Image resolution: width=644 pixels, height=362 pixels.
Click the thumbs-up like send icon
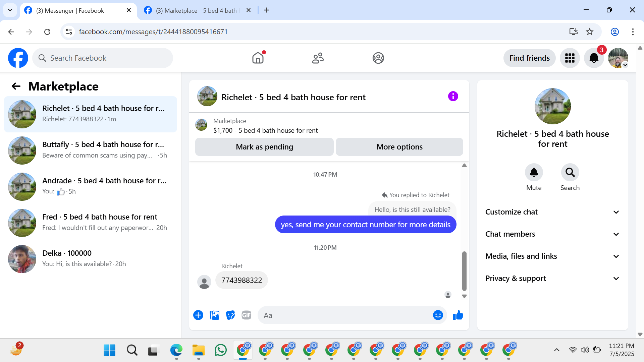click(x=458, y=315)
